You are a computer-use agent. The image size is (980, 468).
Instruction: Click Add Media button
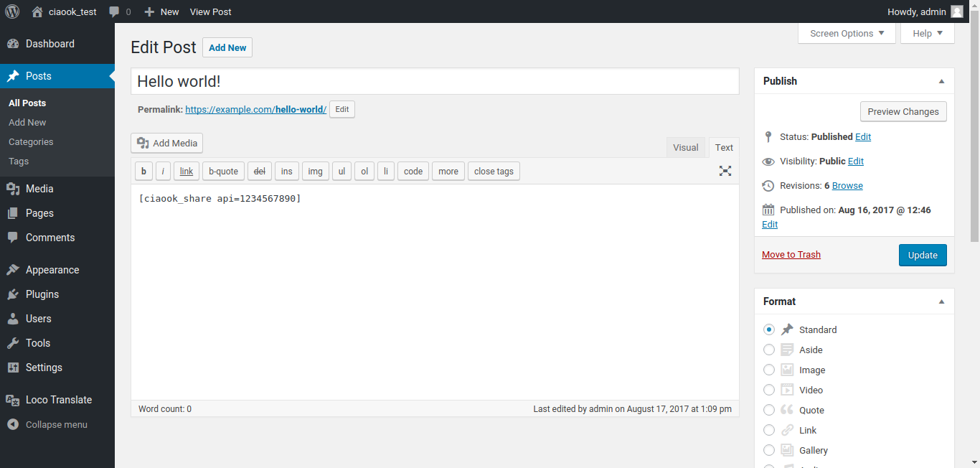(x=166, y=143)
